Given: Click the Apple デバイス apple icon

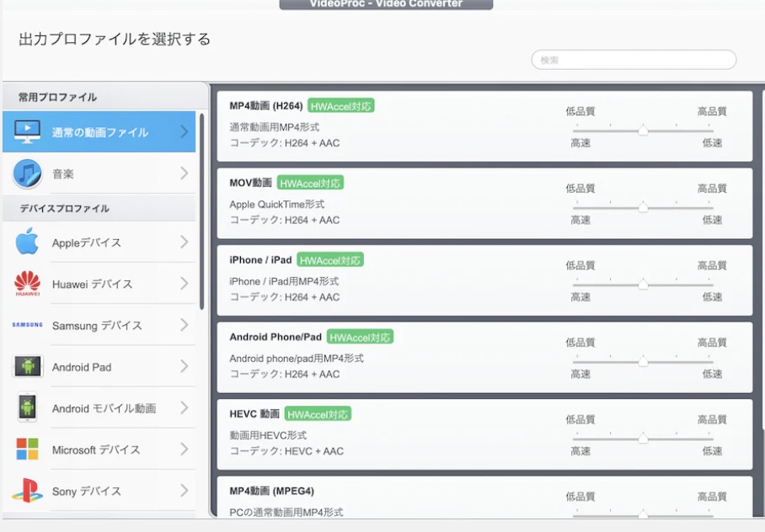Looking at the screenshot, I should pos(25,242).
